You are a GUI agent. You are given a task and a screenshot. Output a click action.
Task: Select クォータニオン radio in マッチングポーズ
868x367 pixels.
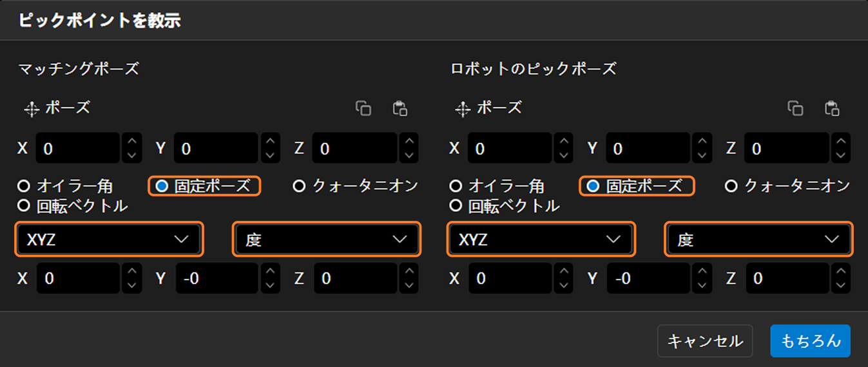coord(299,186)
